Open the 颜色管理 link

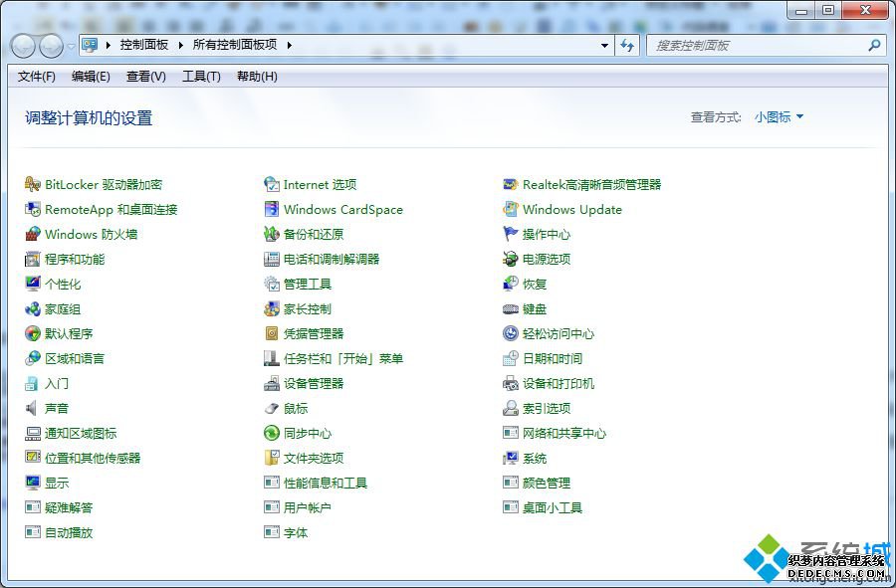(547, 483)
